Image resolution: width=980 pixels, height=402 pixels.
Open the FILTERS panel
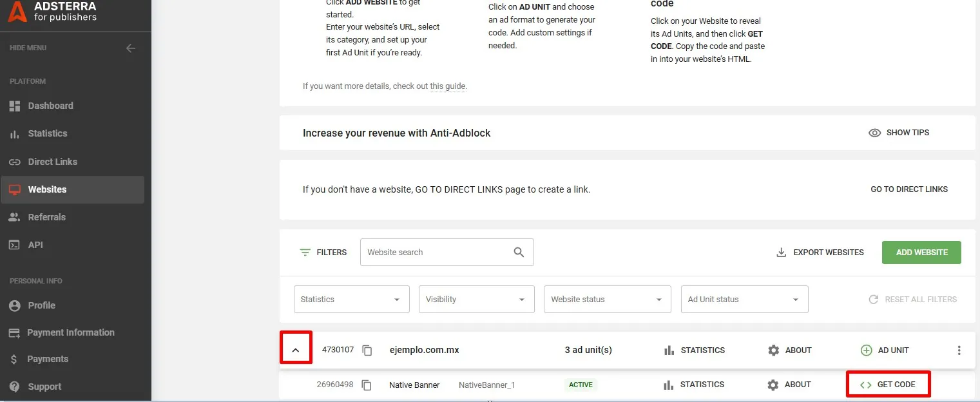pos(323,252)
